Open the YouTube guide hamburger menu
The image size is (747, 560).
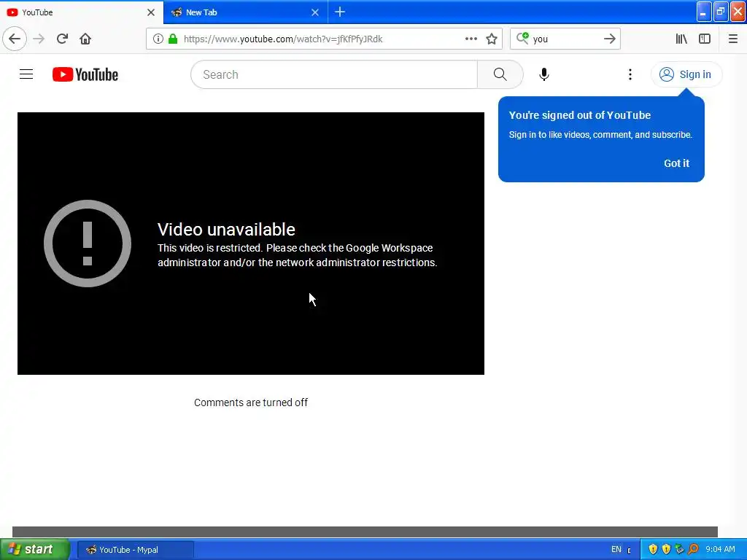click(26, 74)
